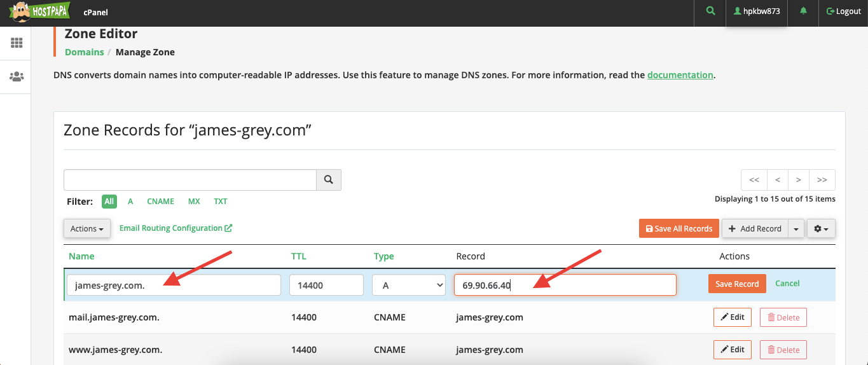Click the zone records search field
This screenshot has width=868, height=365.
(190, 180)
